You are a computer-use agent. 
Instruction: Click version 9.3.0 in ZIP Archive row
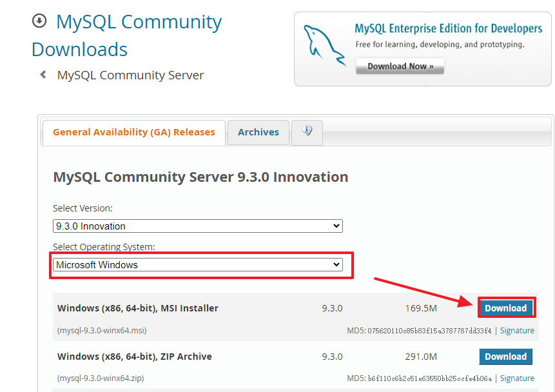(332, 357)
